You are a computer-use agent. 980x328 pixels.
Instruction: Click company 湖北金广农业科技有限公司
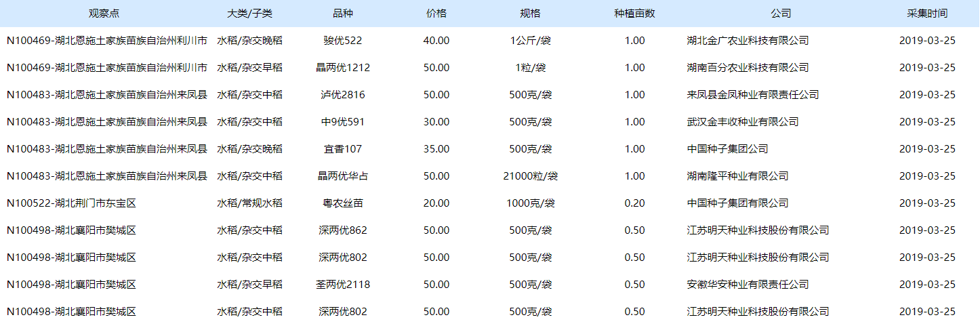748,41
